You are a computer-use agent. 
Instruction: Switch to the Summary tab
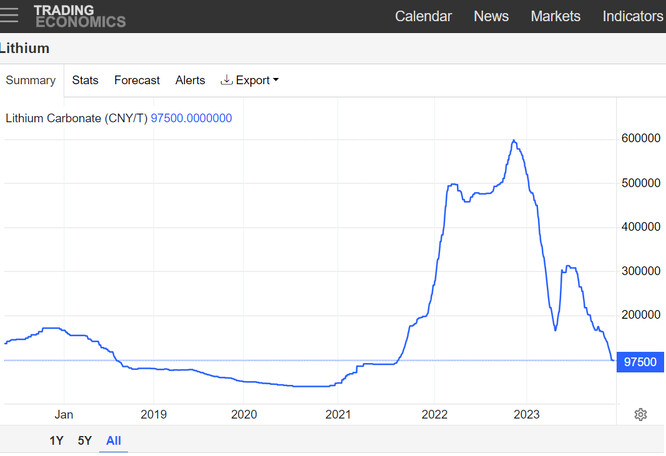31,80
